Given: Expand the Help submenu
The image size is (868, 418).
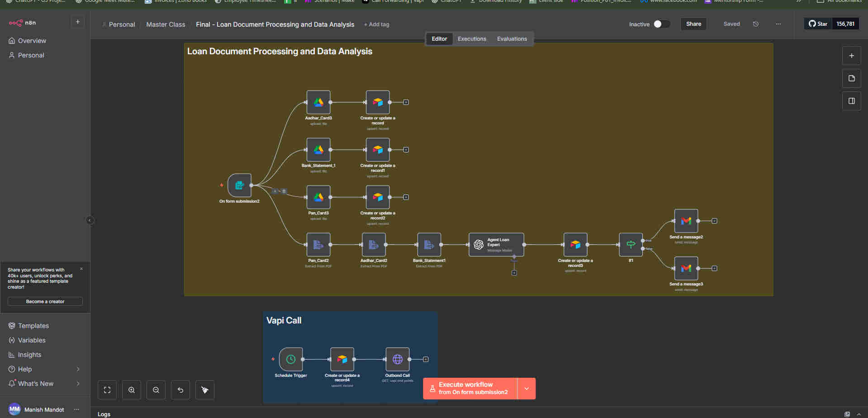Looking at the screenshot, I should [x=78, y=369].
